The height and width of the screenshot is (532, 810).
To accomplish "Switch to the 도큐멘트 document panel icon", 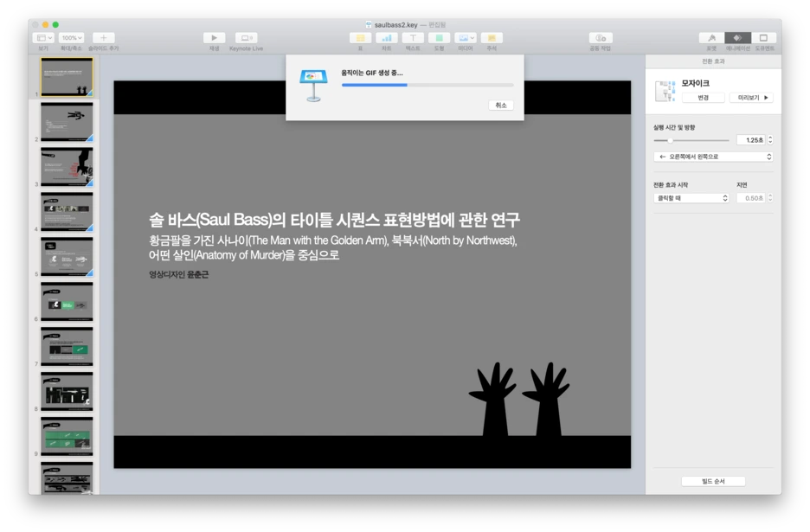I will [x=763, y=37].
